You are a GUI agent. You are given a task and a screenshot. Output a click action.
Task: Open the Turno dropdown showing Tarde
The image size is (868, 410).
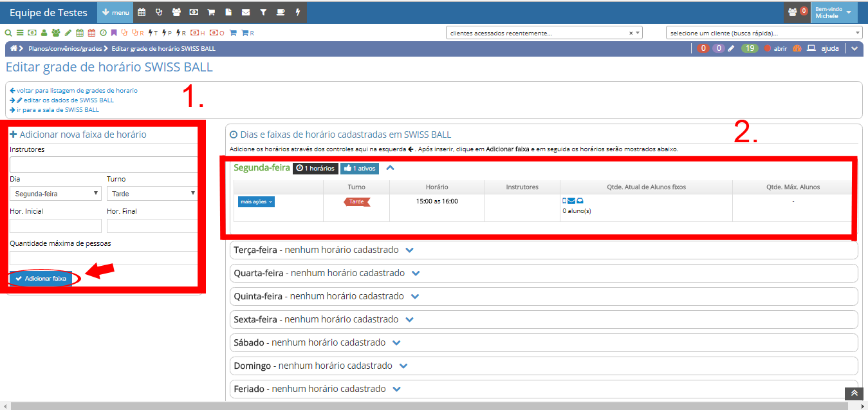click(152, 193)
